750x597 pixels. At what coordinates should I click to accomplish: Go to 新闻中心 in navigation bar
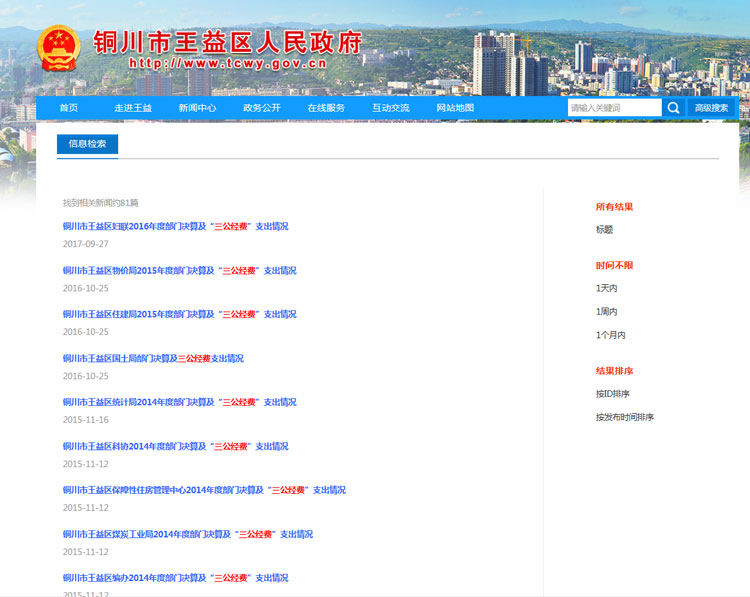197,108
